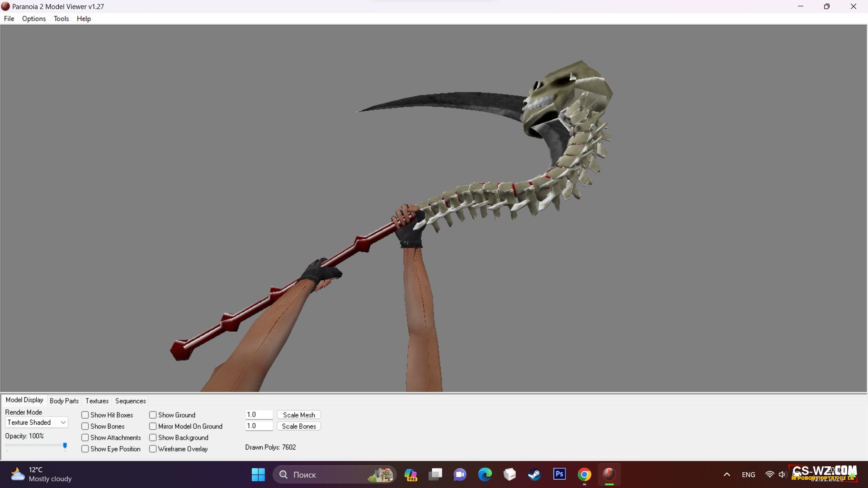Open the chat app icon on taskbar
The width and height of the screenshot is (868, 488).
[460, 474]
